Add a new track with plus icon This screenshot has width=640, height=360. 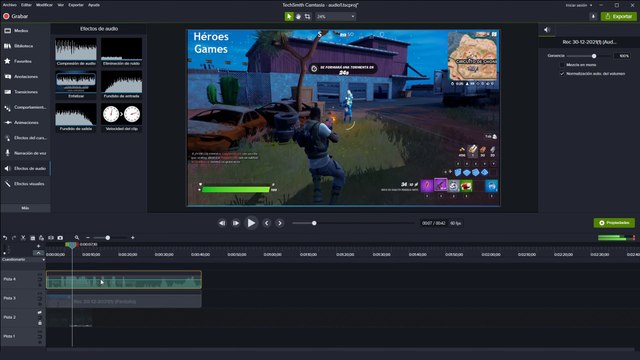[x=38, y=246]
